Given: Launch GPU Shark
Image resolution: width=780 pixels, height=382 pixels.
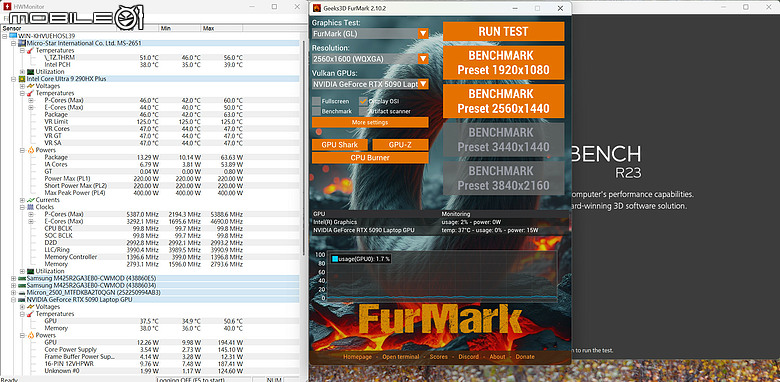Looking at the screenshot, I should [340, 145].
